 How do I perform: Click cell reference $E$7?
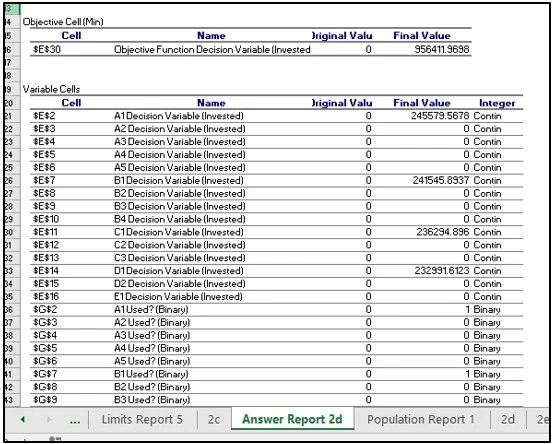(44, 180)
